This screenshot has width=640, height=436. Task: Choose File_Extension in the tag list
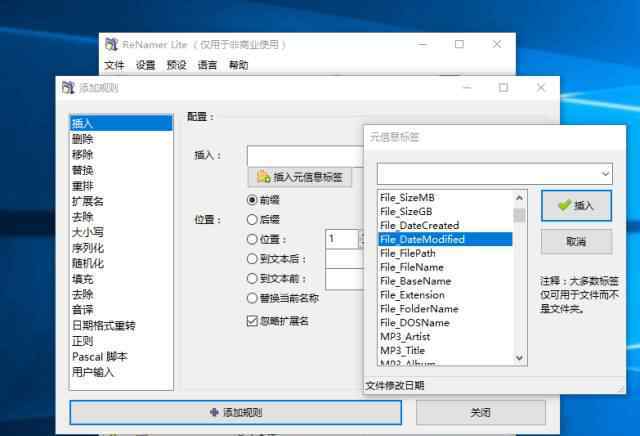[x=445, y=295]
